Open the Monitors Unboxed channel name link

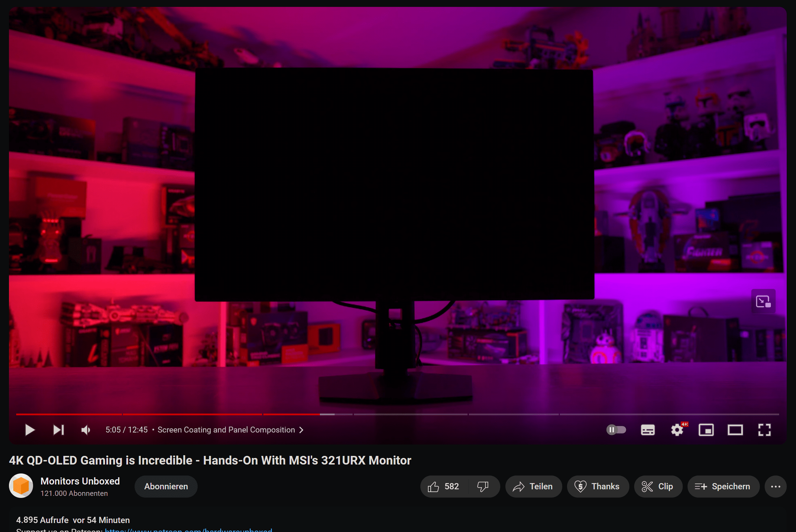[80, 481]
